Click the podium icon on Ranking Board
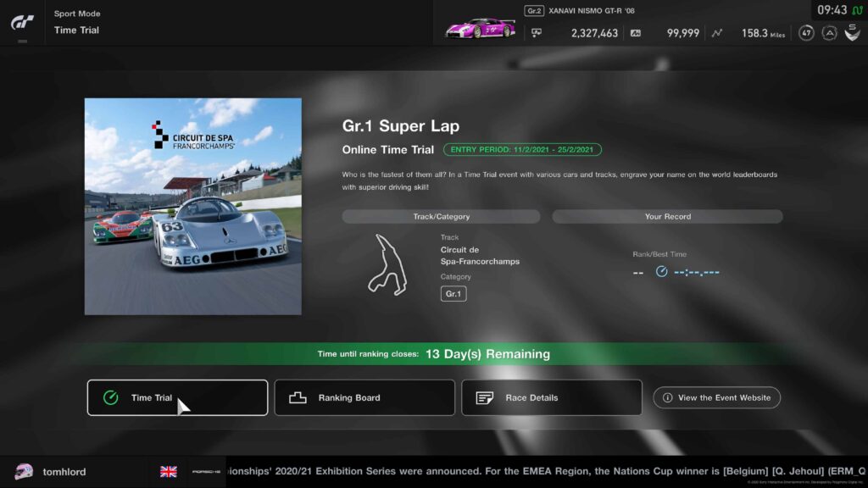868x488 pixels. click(x=298, y=397)
